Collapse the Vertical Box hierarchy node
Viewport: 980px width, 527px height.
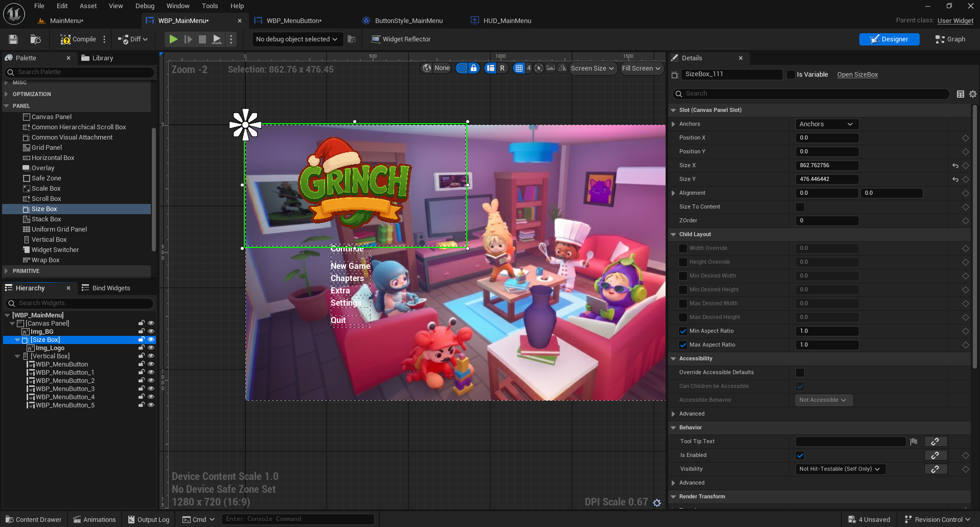17,356
